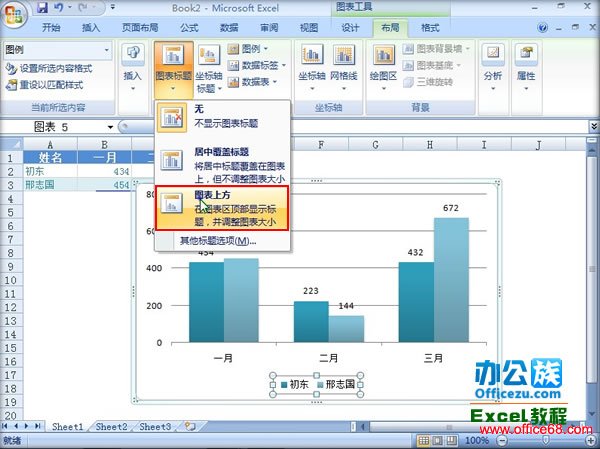Switch to the 页面布局 tab

[x=140, y=28]
